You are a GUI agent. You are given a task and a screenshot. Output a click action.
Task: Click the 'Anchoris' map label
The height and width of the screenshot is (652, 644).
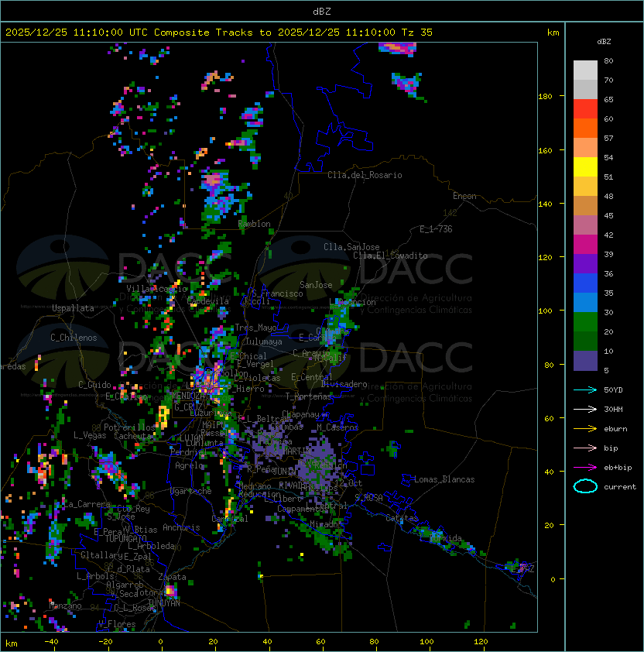(181, 527)
